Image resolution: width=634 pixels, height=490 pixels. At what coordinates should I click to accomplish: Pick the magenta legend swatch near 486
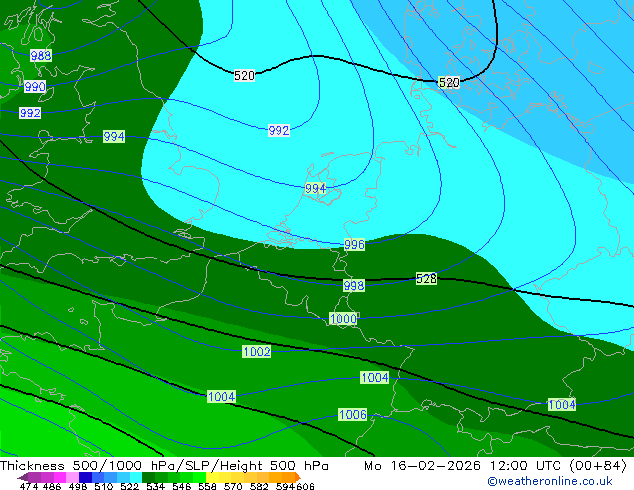click(x=60, y=477)
